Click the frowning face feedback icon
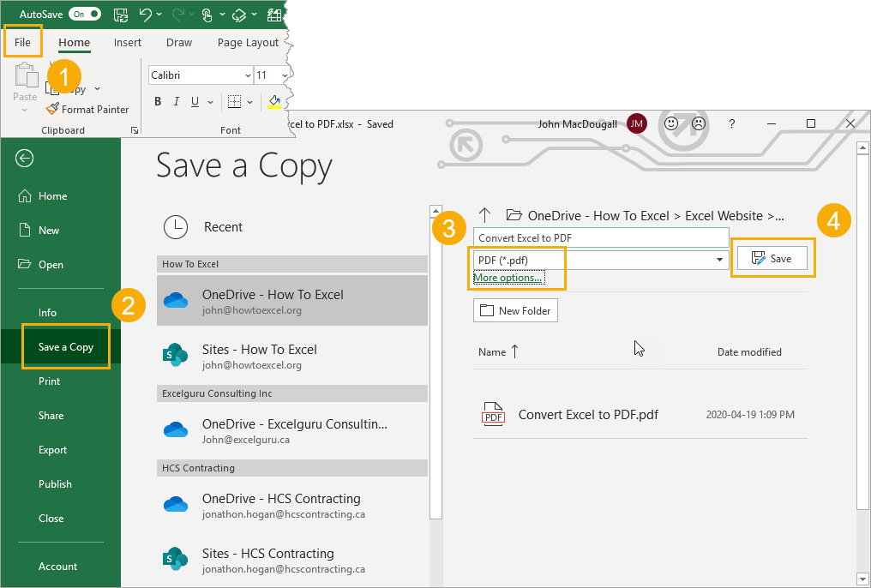 tap(699, 123)
